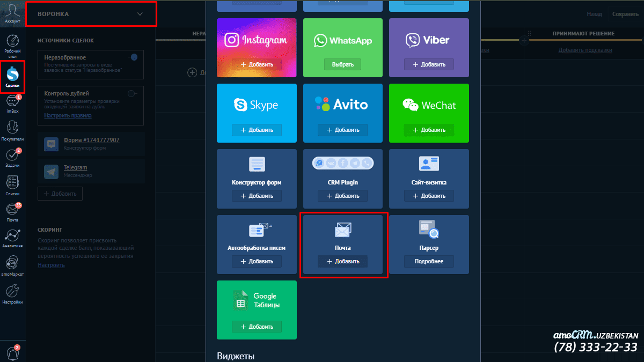
Task: Add Instagram source with Добавить button
Action: (257, 64)
